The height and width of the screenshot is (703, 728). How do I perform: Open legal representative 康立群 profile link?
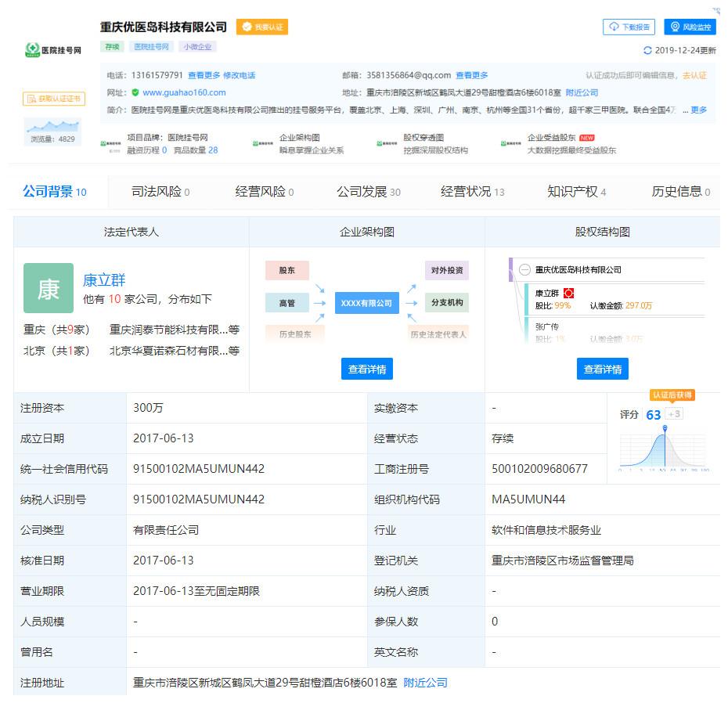(x=104, y=279)
